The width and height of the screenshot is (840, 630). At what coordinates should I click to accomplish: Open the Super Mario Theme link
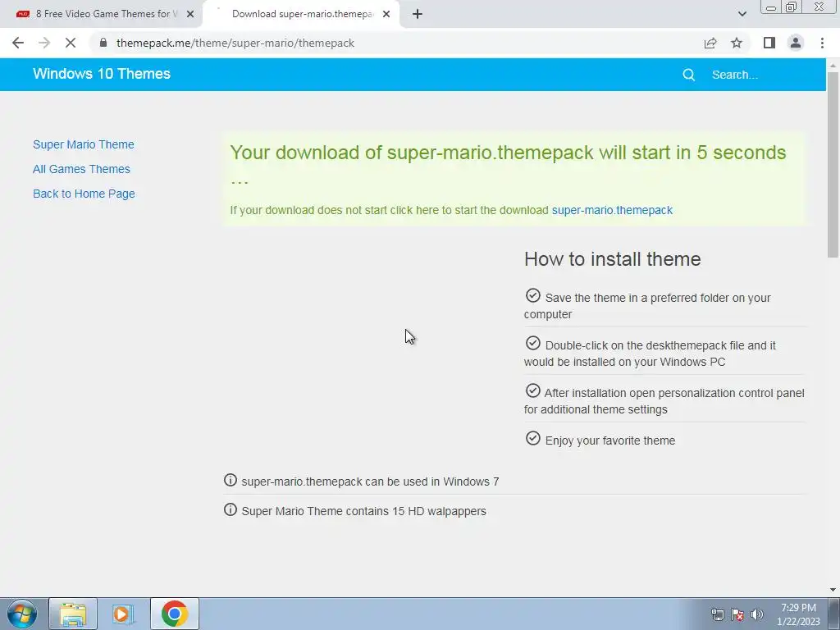84,144
